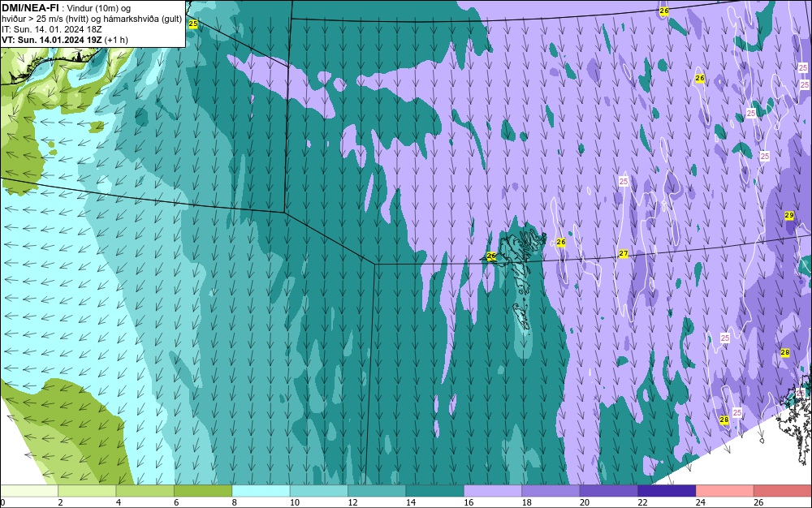Pick the 18–20 m/s purple legend swatch
812x508 pixels.
[551, 491]
